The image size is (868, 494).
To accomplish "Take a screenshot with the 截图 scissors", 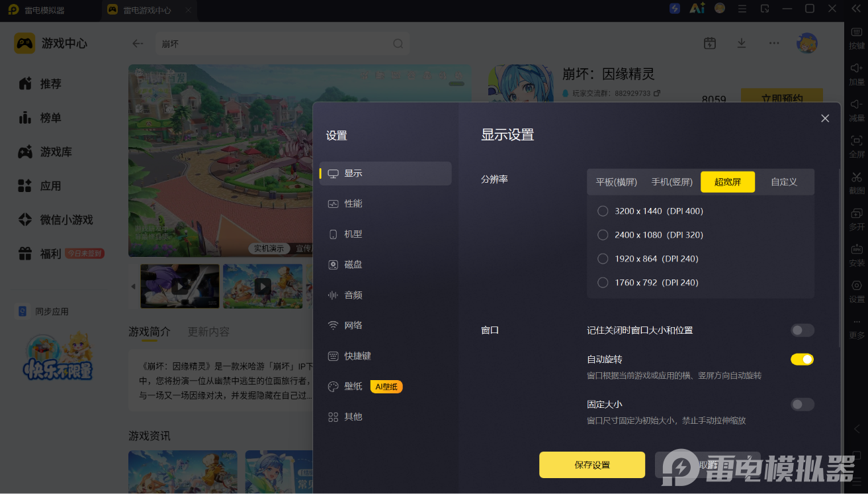I will pyautogui.click(x=857, y=177).
